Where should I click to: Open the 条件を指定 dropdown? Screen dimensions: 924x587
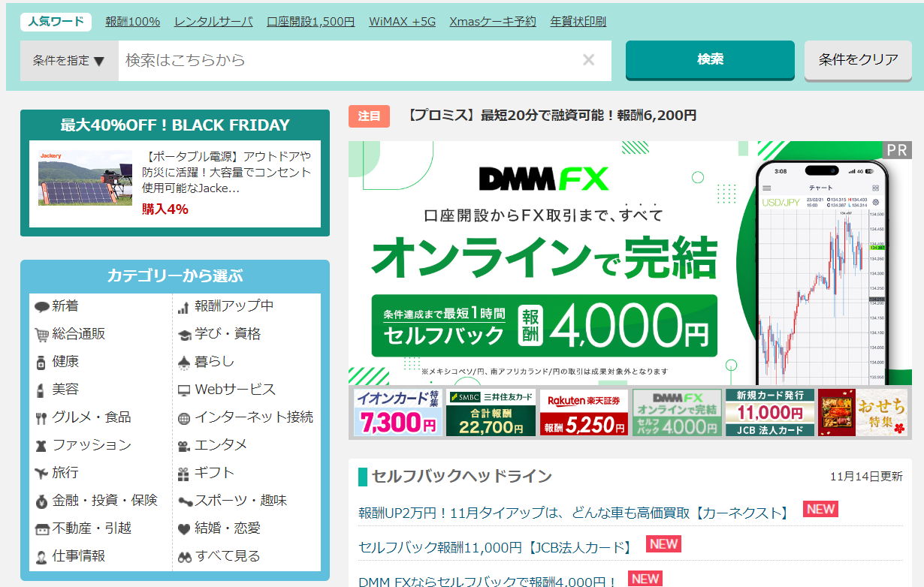coord(69,61)
